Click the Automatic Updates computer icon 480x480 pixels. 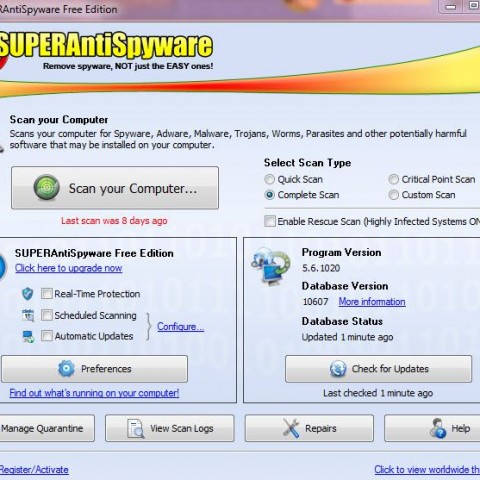tap(28, 336)
